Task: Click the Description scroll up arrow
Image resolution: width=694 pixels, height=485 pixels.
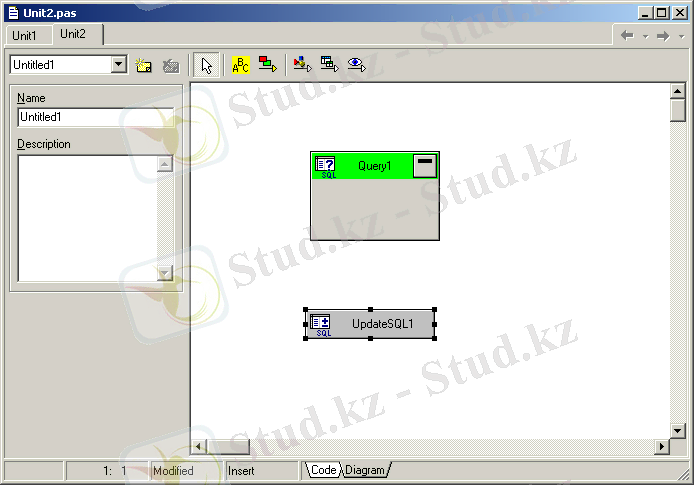Action: pos(165,164)
